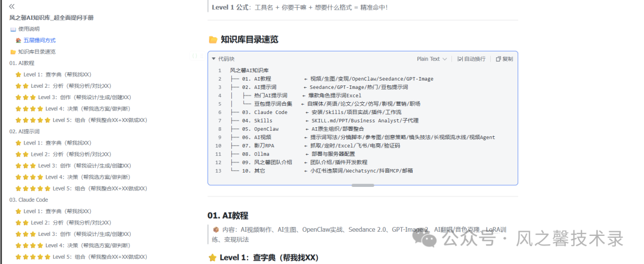Grab the code block horizontal scrollbar
Screen dimensions: 644x264
click(363, 186)
